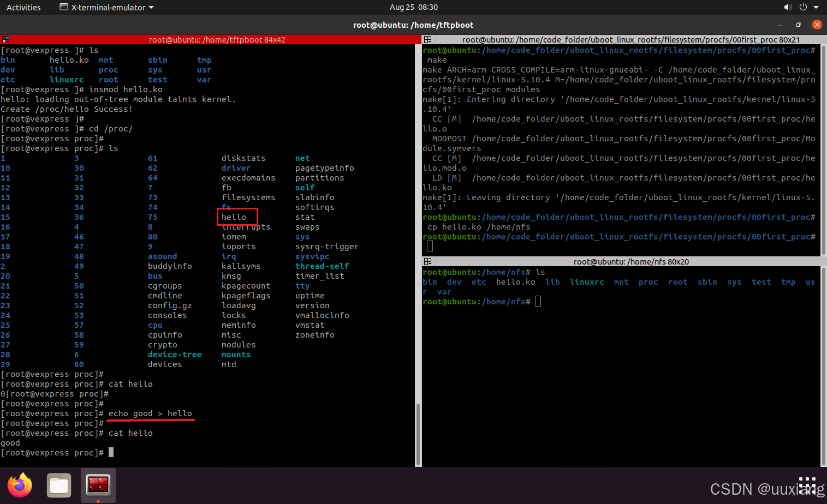827x504 pixels.
Task: Click 'echo good > hello' command text
Action: coord(150,413)
